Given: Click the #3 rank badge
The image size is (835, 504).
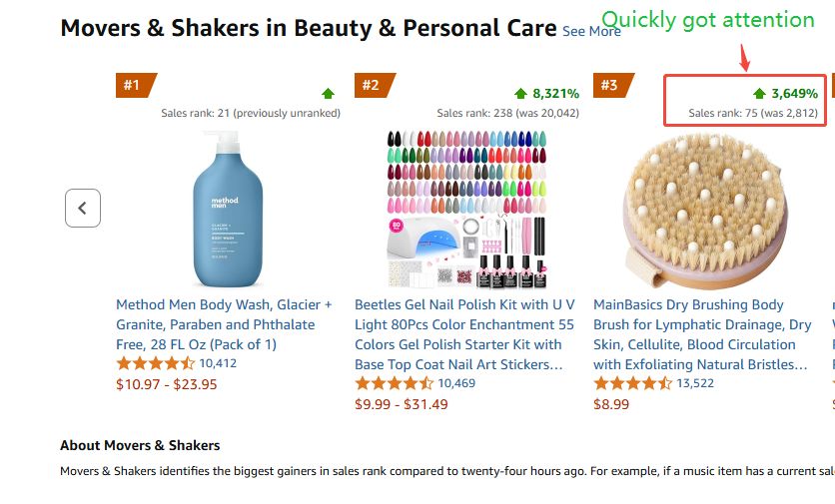Looking at the screenshot, I should coord(609,86).
